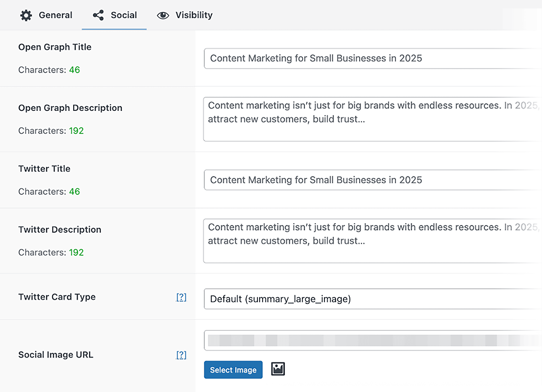
Task: Click the green character count for Open Graph Title
Action: click(x=74, y=70)
